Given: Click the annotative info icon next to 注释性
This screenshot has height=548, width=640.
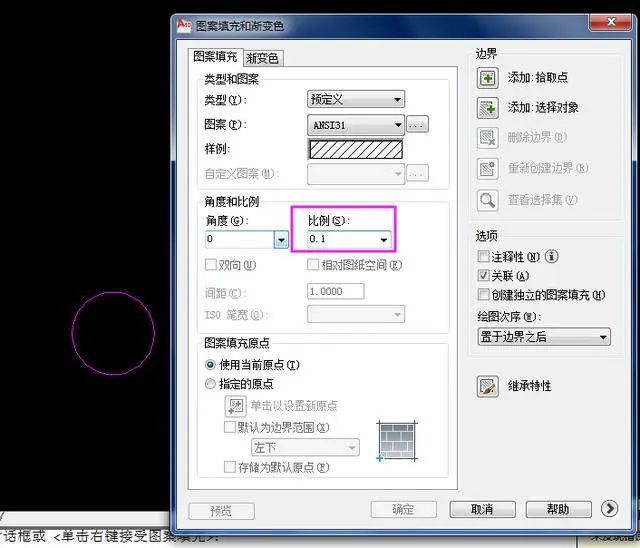Looking at the screenshot, I should coord(551,256).
